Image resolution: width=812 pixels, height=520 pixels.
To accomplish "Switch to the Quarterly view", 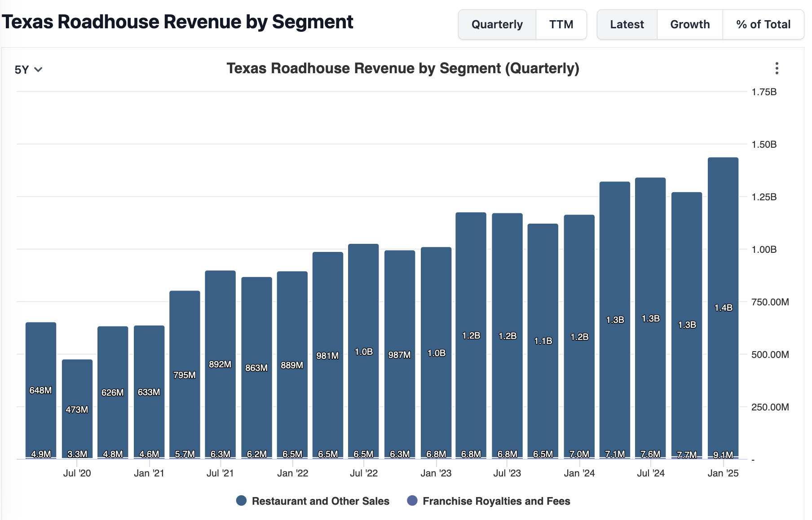I will pos(497,24).
